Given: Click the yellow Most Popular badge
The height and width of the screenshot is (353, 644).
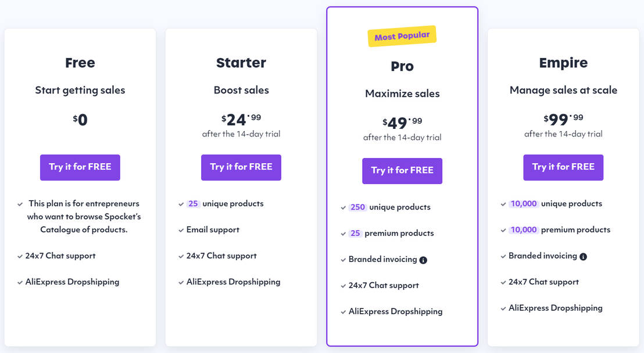Looking at the screenshot, I should 402,37.
